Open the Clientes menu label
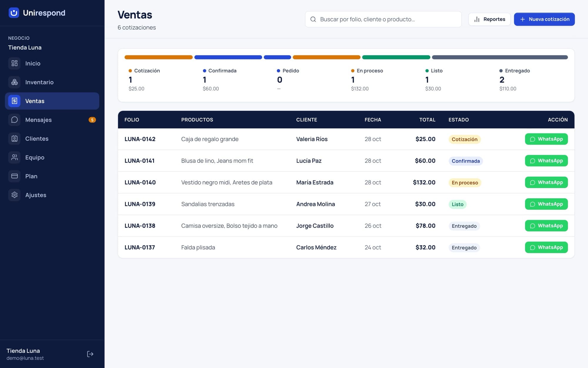588x368 pixels. coord(37,139)
